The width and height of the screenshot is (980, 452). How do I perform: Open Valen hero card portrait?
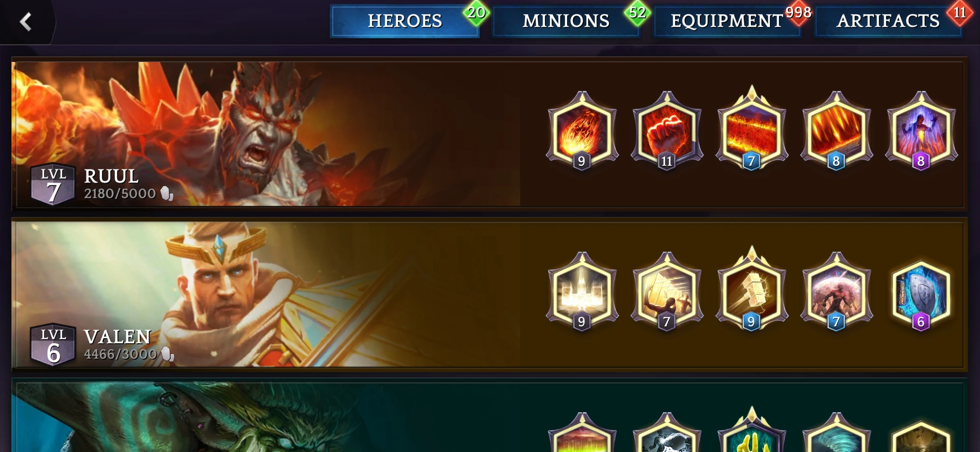click(x=266, y=295)
